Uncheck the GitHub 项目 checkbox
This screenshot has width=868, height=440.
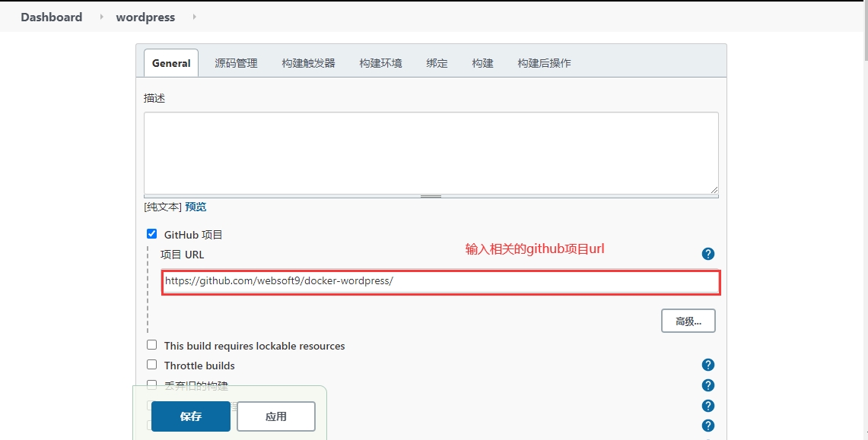coord(152,234)
